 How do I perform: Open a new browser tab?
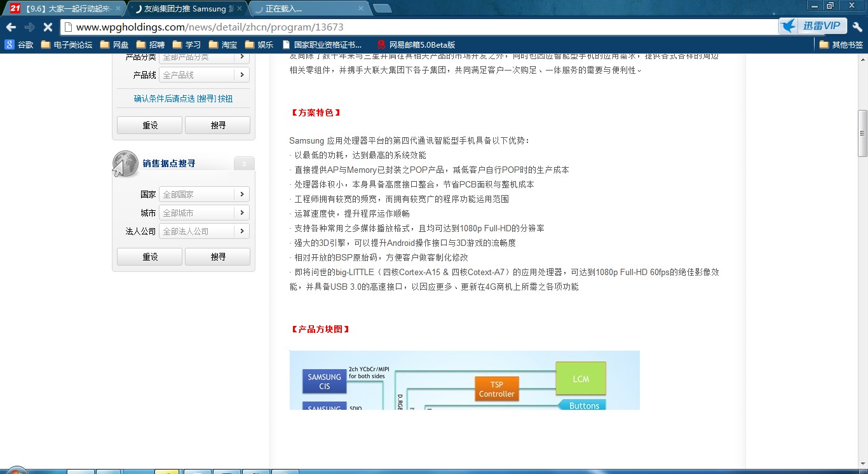click(382, 8)
